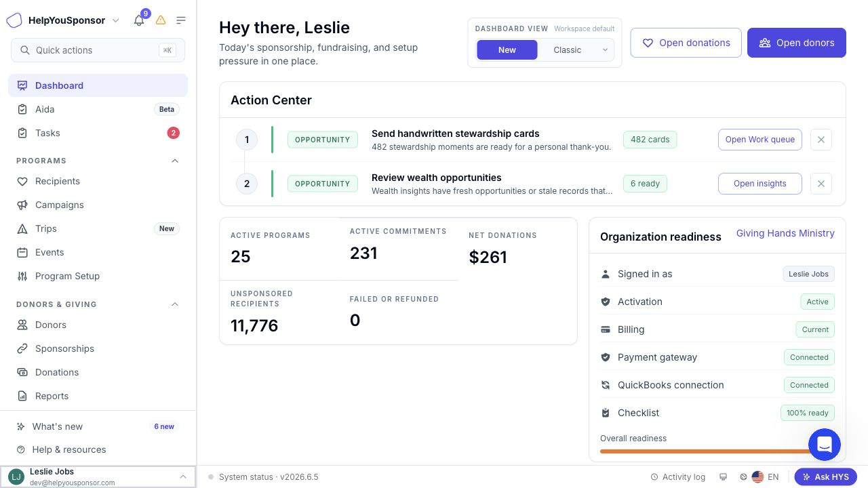Image resolution: width=868 pixels, height=488 pixels.
Task: Collapse the Donors & Giving section
Action: pos(175,304)
